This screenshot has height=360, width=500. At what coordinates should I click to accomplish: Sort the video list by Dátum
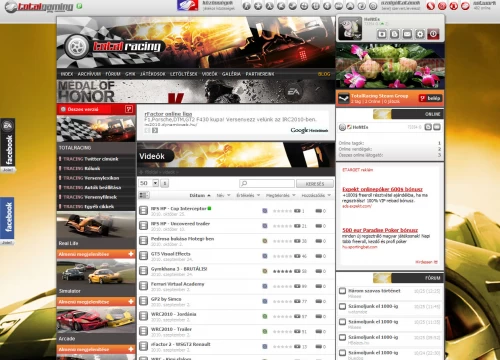pyautogui.click(x=199, y=195)
